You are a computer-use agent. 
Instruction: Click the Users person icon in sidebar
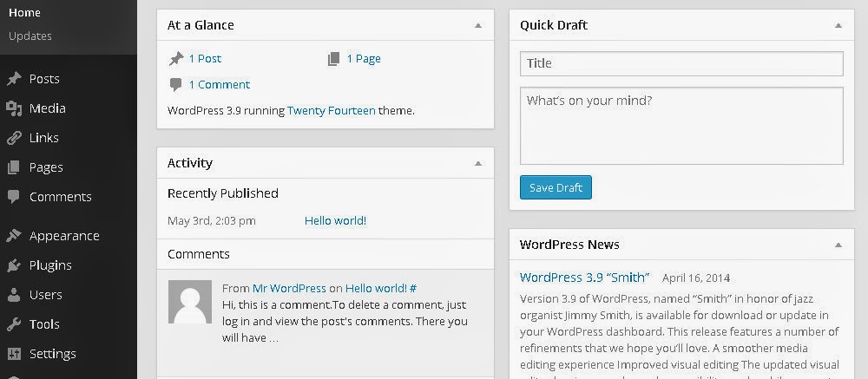click(15, 295)
